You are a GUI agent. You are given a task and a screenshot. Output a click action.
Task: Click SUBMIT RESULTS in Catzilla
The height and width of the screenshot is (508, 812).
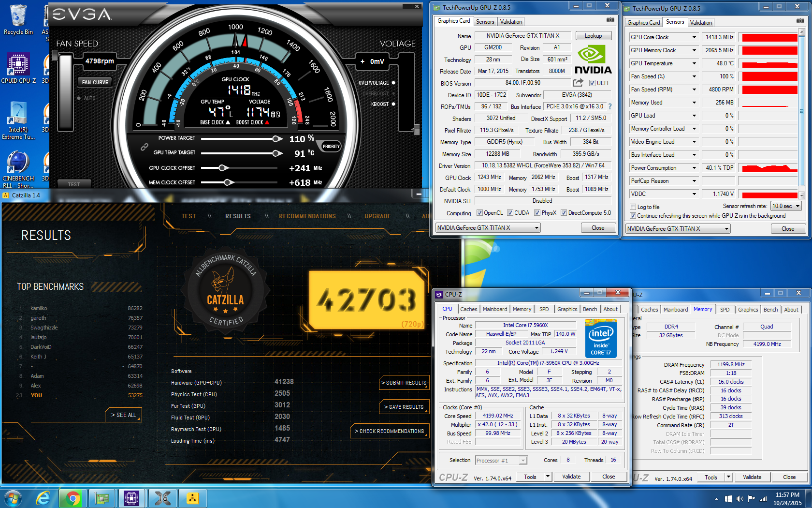404,383
